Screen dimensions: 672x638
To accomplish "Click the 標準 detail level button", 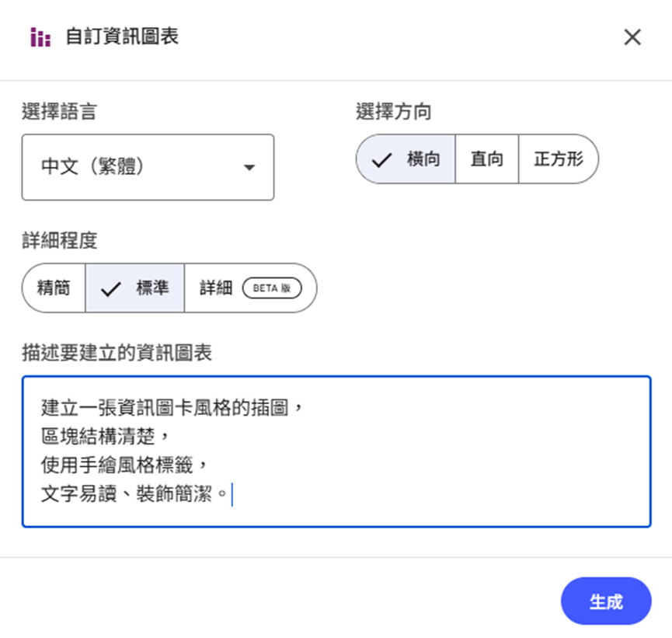I will (134, 288).
